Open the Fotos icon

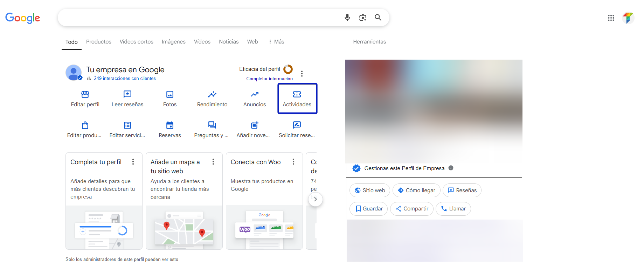click(x=170, y=94)
